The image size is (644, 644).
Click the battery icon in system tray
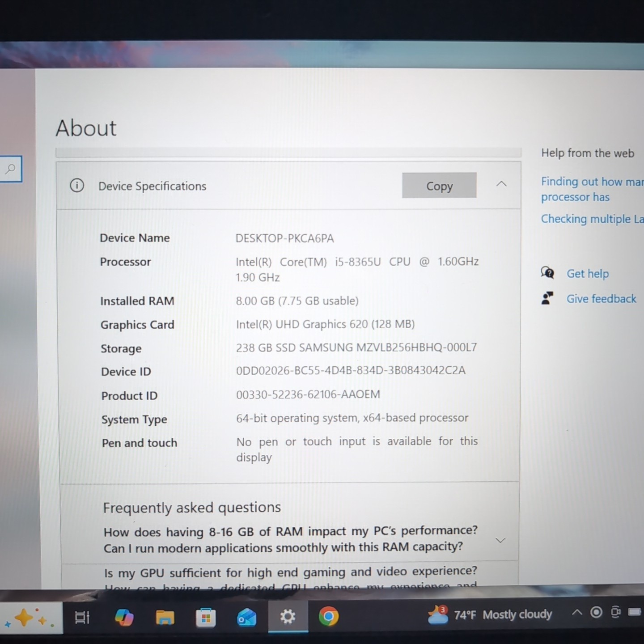pos(635,611)
